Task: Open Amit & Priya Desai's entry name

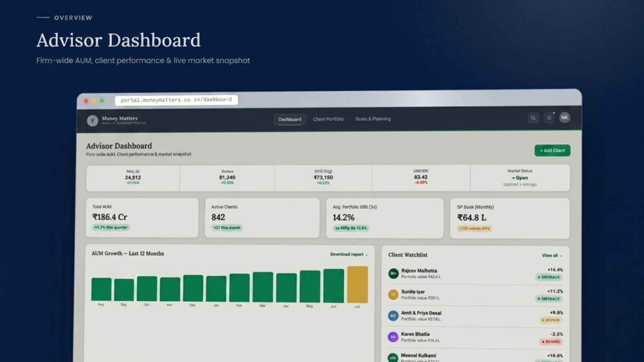Action: point(421,313)
